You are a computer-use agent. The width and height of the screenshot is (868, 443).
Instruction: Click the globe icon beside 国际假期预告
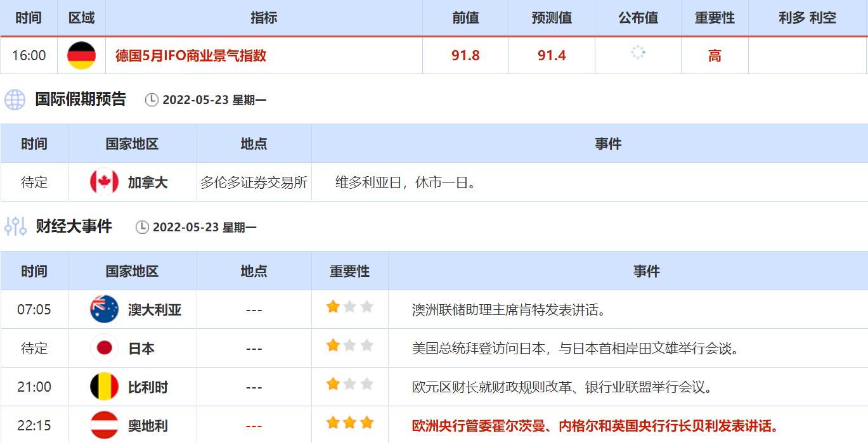tap(15, 100)
